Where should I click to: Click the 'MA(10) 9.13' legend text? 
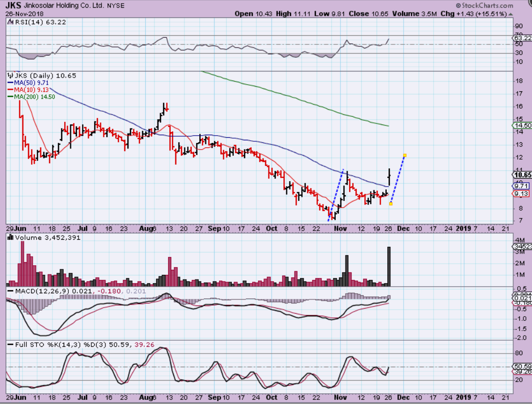point(32,90)
